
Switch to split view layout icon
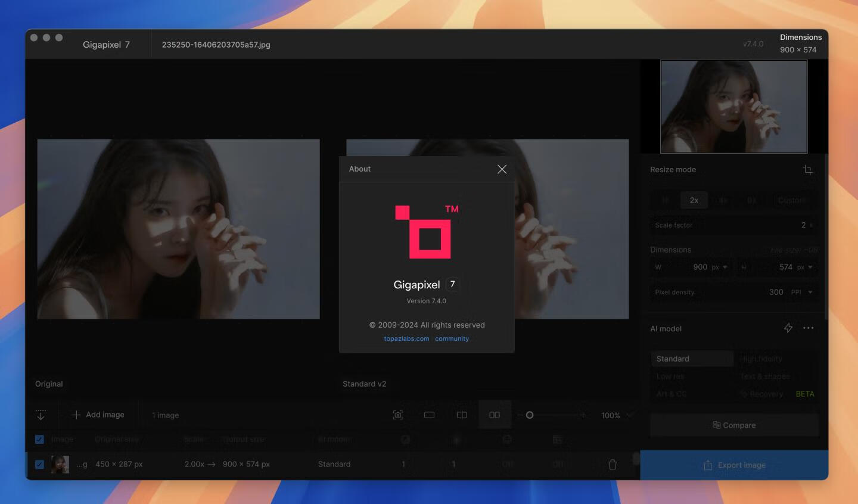click(462, 415)
